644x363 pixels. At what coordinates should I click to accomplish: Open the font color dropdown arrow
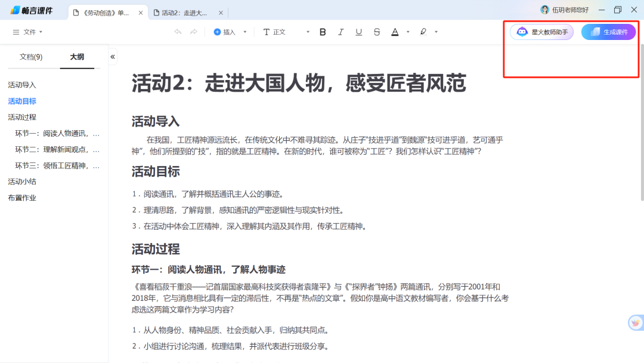tap(407, 32)
